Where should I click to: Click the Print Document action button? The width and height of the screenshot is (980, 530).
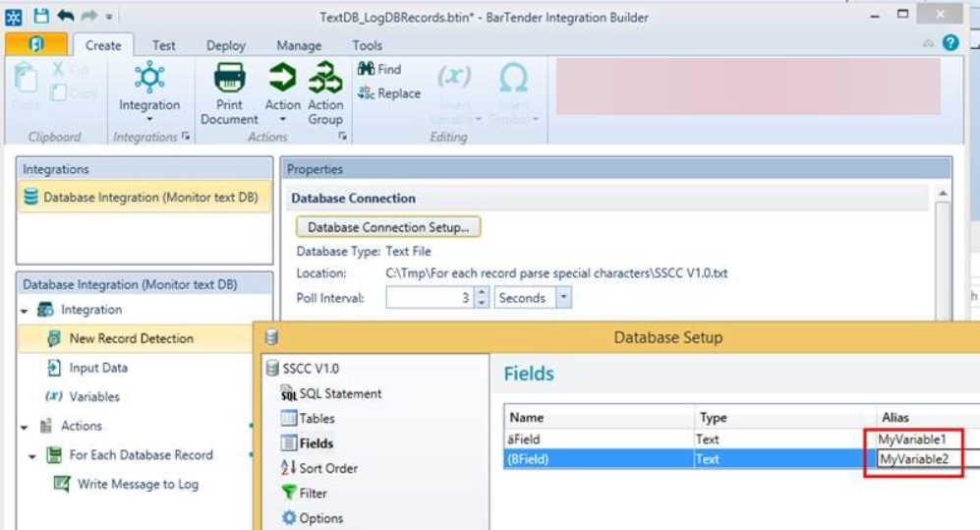tap(229, 92)
